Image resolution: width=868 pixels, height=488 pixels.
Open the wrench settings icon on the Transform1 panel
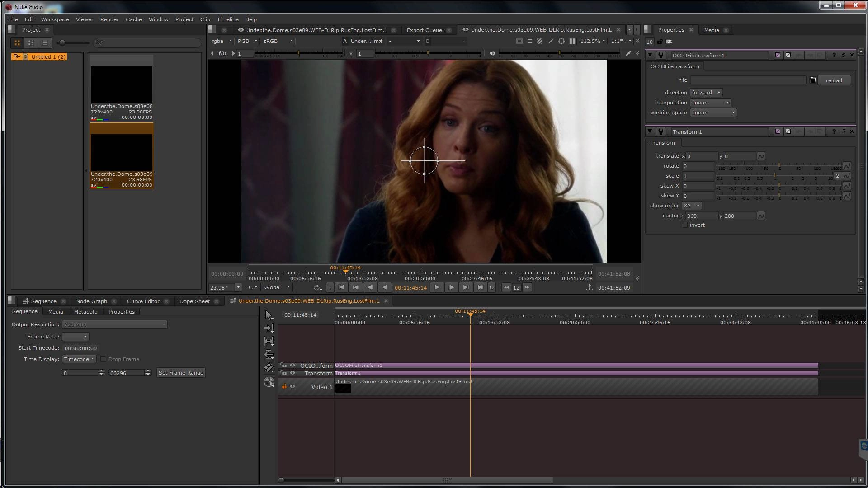660,131
